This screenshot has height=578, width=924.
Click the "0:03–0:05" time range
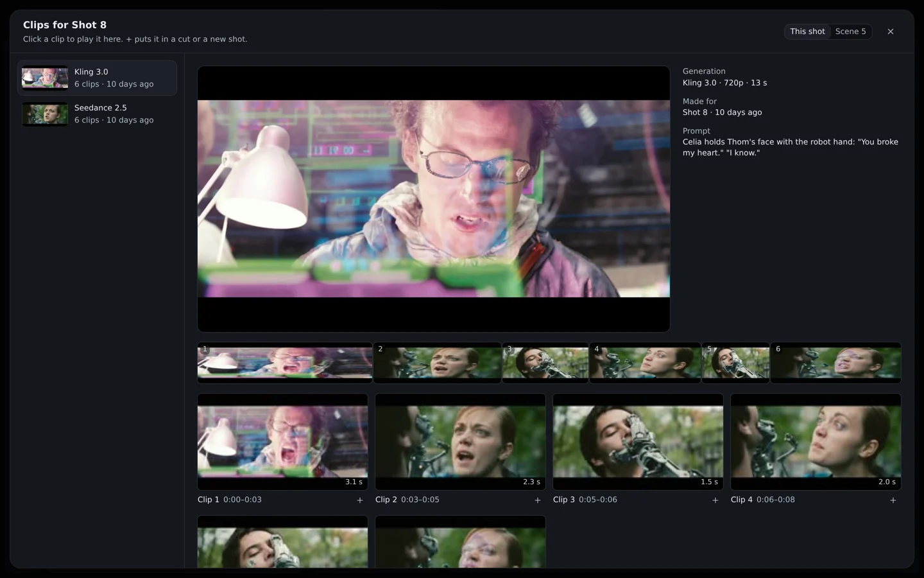[x=420, y=500]
